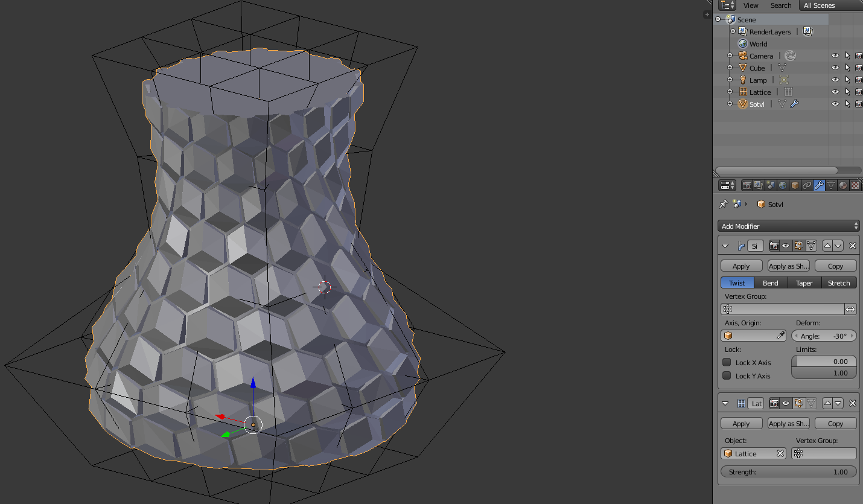Remove the Lattice modifier with its X
Viewport: 863px width, 504px height.
click(853, 403)
